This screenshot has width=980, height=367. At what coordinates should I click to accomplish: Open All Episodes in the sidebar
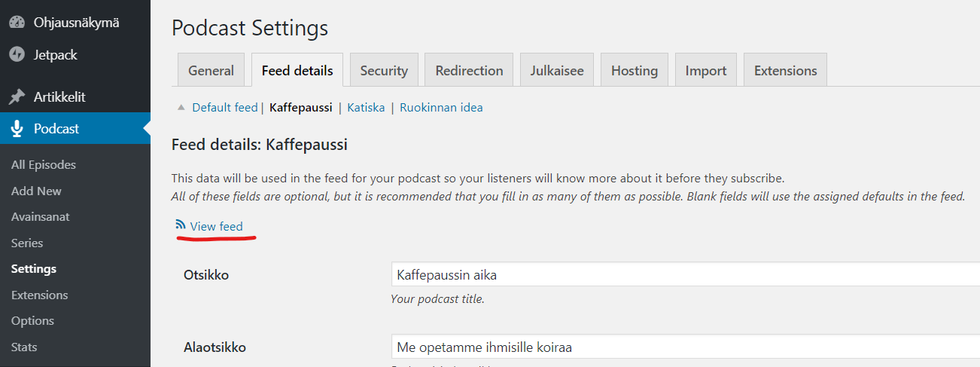44,165
